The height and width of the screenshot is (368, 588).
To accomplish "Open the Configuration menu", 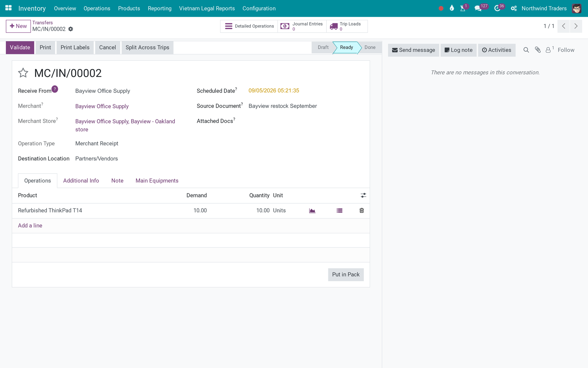I will [259, 8].
